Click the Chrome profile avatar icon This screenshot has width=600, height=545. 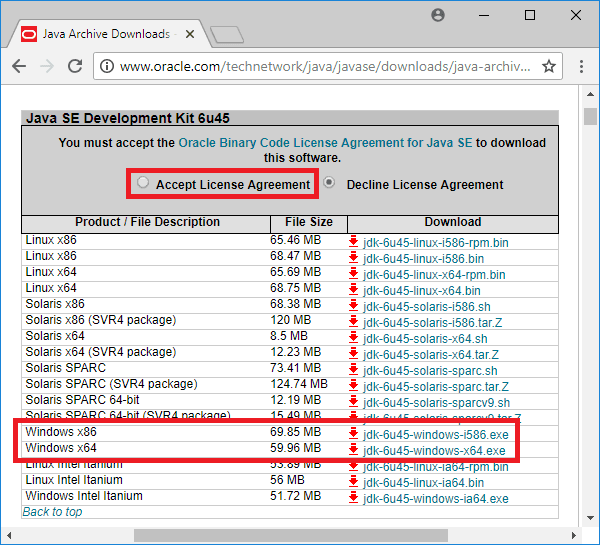438,15
